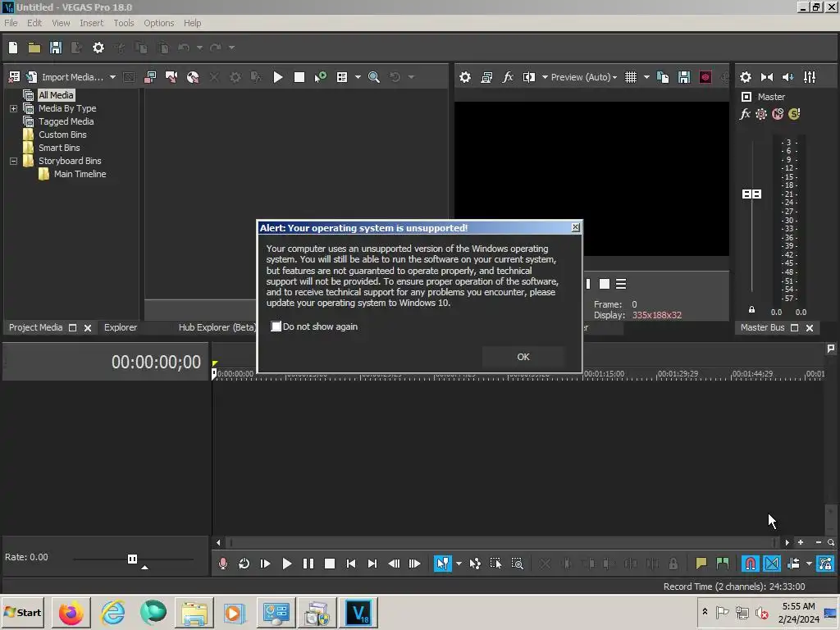The image size is (840, 630).
Task: Open video preview properties gear icon
Action: point(465,77)
